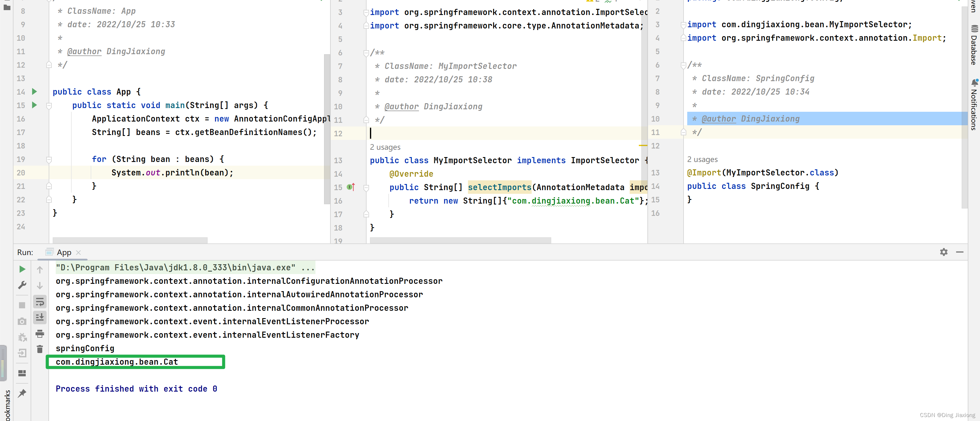Collapse Javadoc in MyImportSelector line 6
Viewport: 980px width, 421px height.
[366, 53]
